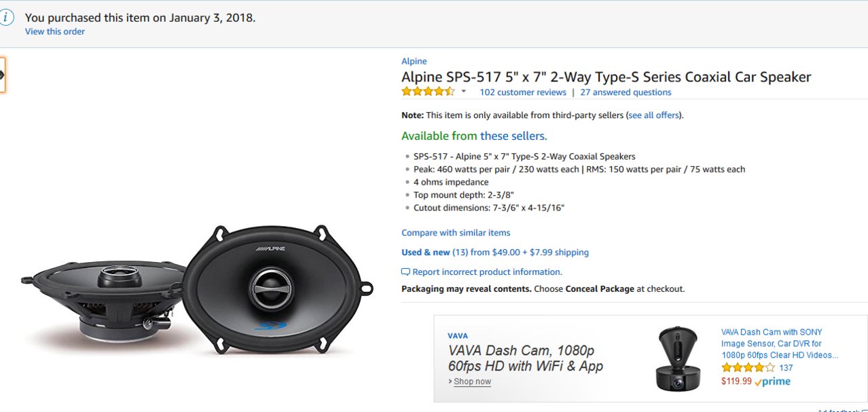Click the product star rating icons
Viewport: 868px width, 412px height.
(x=428, y=92)
